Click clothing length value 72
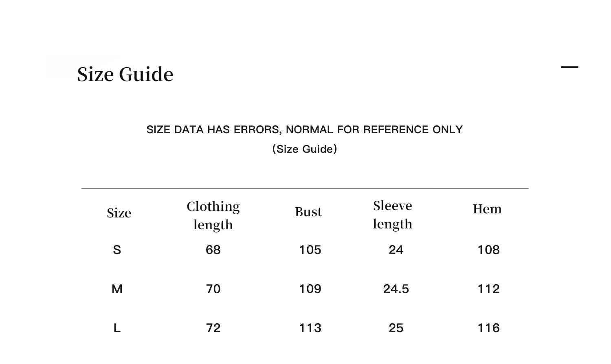This screenshot has height=364, width=611. [x=213, y=328]
